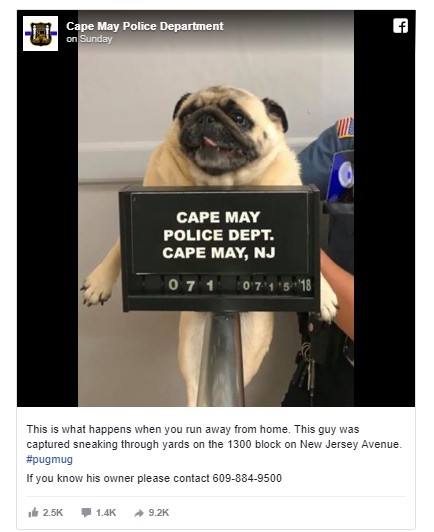View the 2.5K likes count
The height and width of the screenshot is (532, 434).
point(53,513)
